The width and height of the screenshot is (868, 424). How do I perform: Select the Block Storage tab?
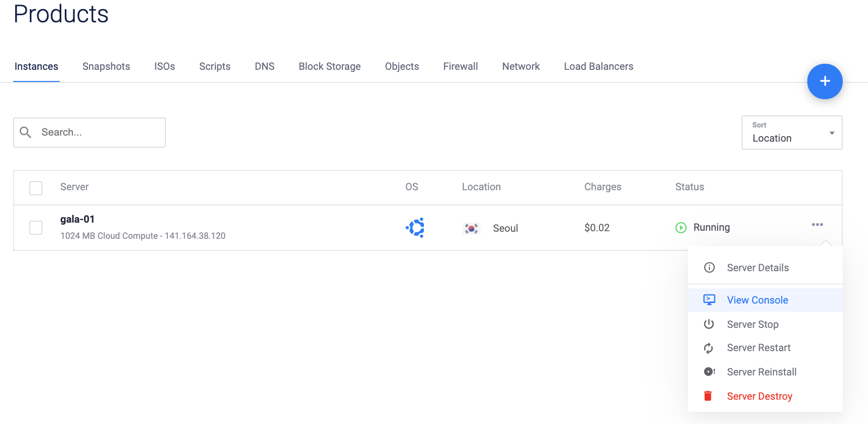point(330,66)
